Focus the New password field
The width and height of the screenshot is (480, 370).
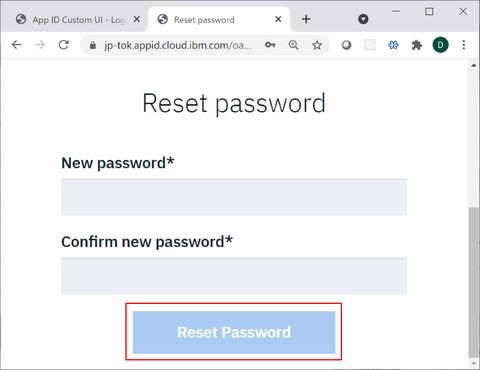[x=234, y=197]
